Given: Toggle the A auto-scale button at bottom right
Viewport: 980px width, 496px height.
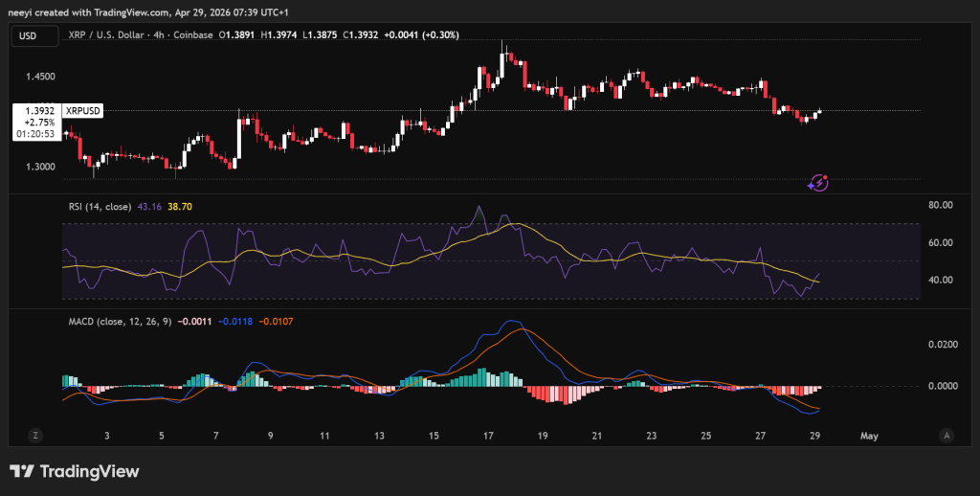Looking at the screenshot, I should click(946, 435).
